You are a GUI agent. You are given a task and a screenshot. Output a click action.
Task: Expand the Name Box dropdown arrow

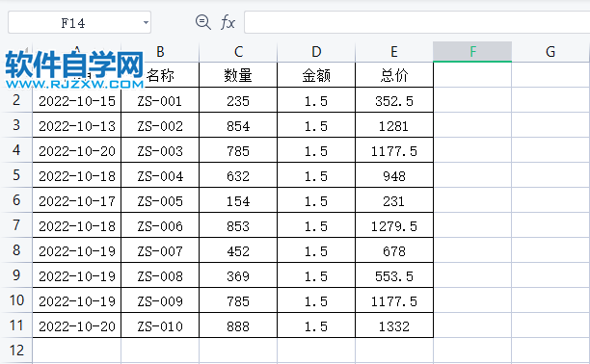pos(146,22)
